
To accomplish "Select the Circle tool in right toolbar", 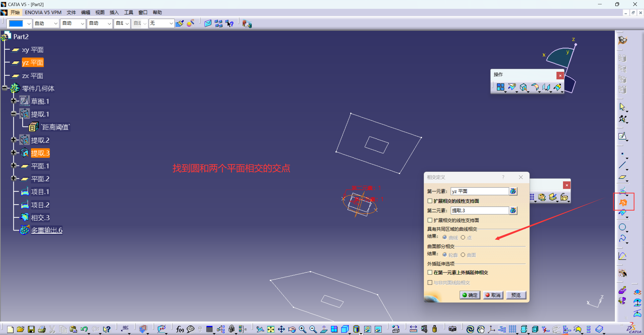I will (622, 227).
